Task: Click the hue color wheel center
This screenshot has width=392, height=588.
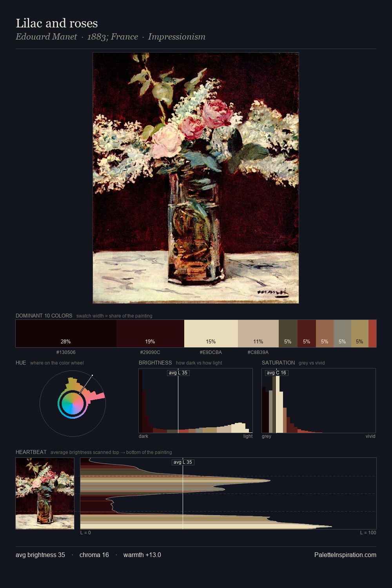Action: [73, 403]
